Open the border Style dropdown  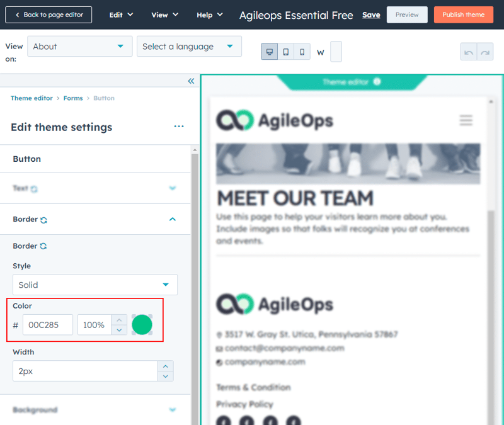[x=95, y=285]
